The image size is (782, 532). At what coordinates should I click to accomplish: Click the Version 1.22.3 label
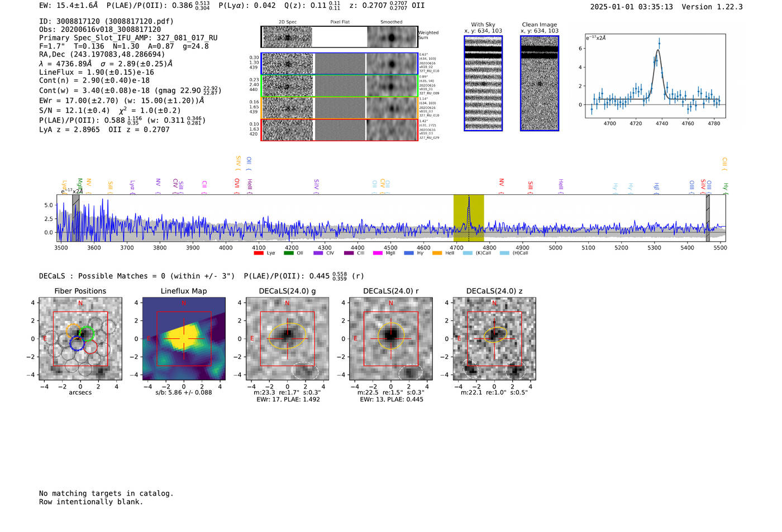coord(712,7)
